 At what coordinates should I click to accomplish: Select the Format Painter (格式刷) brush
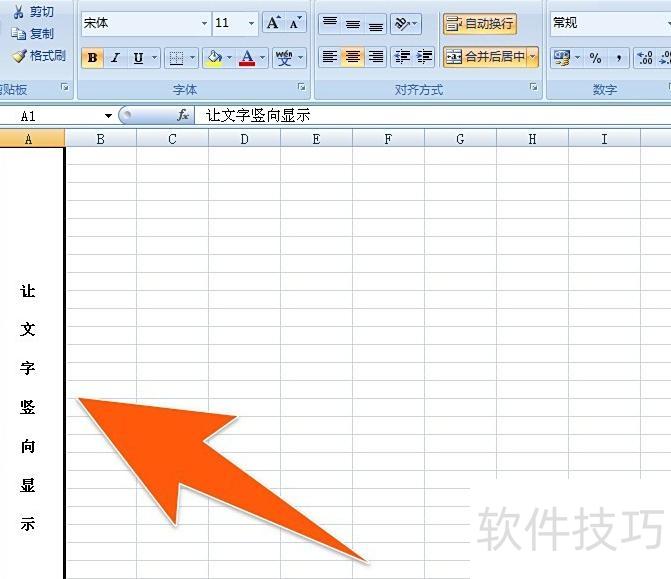[39, 55]
